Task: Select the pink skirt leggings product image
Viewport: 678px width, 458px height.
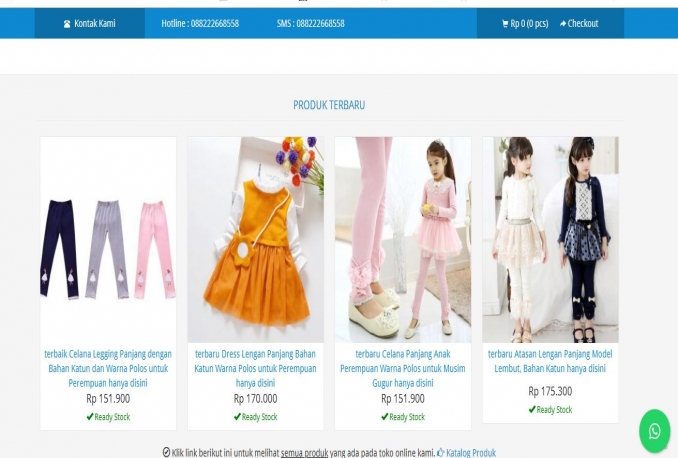Action: pyautogui.click(x=403, y=240)
